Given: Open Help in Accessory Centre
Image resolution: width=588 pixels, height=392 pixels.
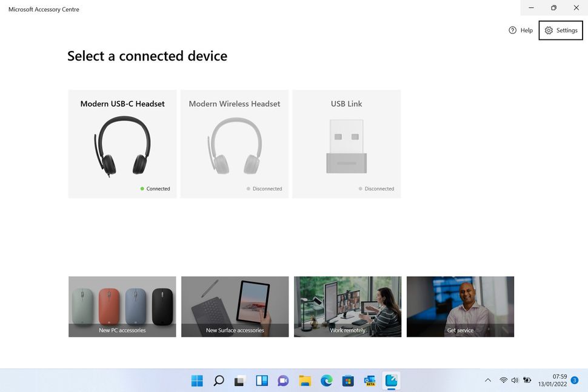Looking at the screenshot, I should (x=520, y=30).
